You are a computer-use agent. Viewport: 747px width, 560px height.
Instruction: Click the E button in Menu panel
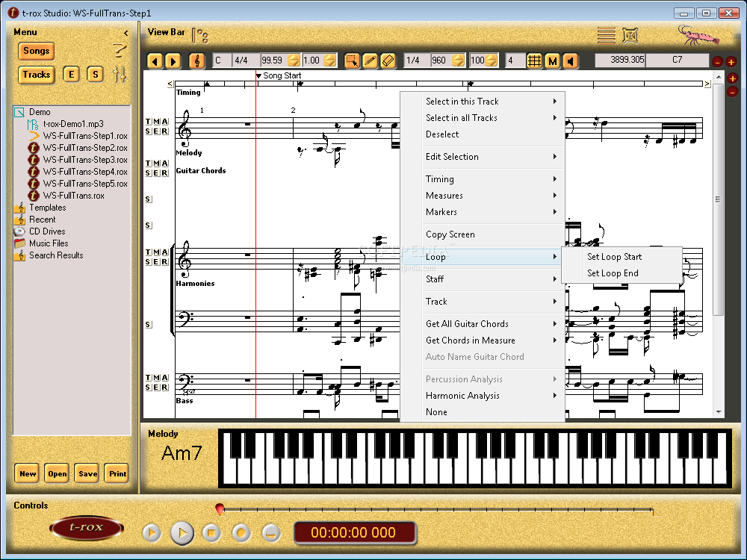tap(71, 74)
